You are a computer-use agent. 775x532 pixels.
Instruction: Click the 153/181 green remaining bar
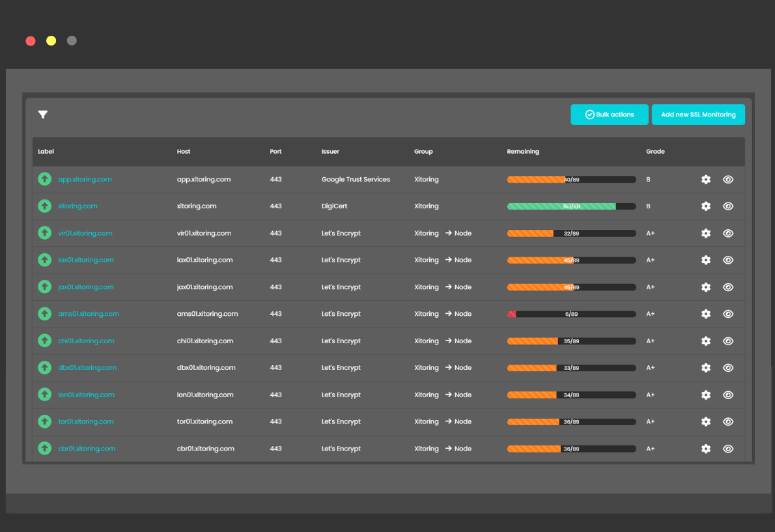pyautogui.click(x=571, y=206)
